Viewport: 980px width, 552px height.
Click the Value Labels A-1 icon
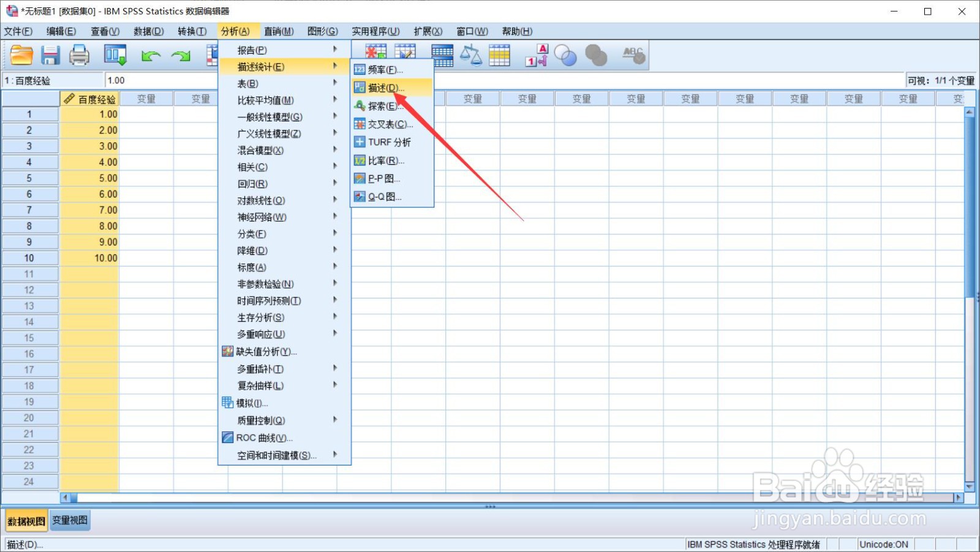click(x=537, y=56)
